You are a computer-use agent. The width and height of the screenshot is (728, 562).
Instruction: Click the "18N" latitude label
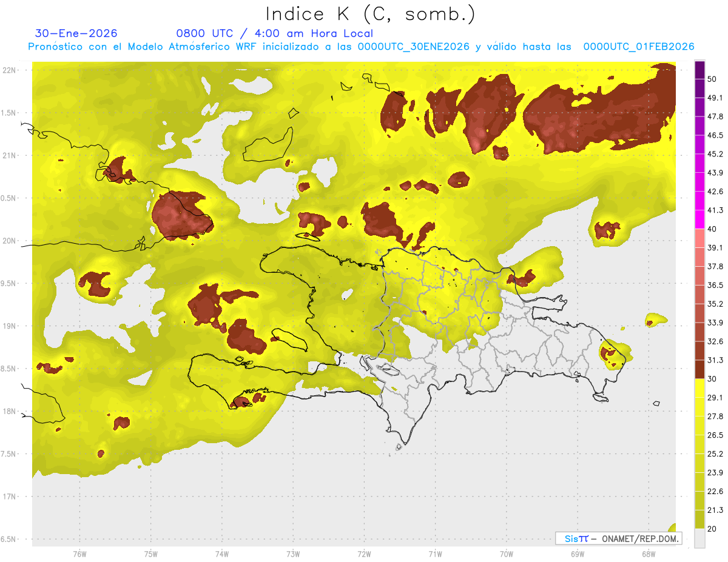(10, 412)
